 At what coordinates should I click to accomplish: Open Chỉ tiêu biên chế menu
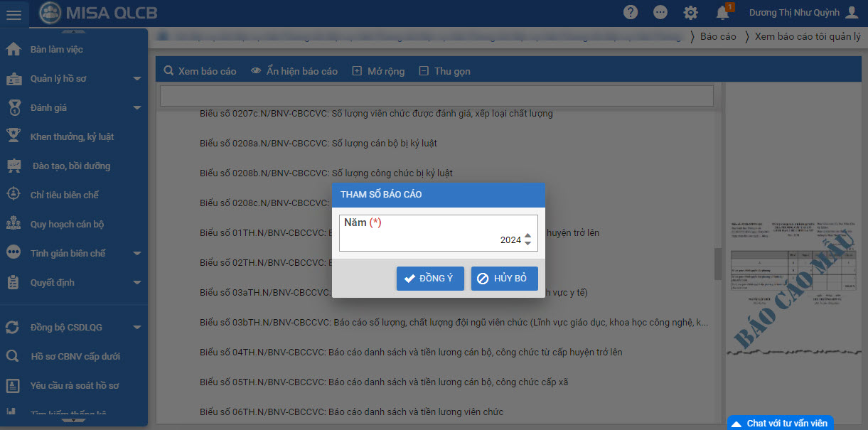pos(64,195)
